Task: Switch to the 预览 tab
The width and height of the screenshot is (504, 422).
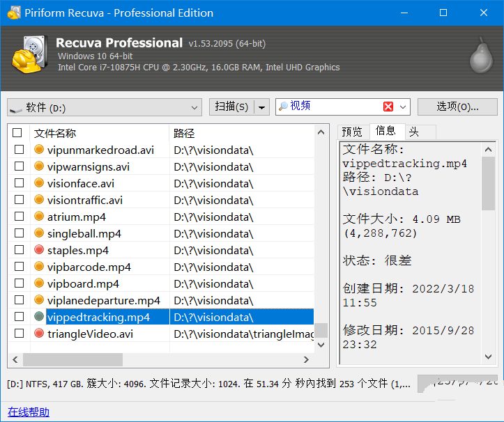Action: [x=352, y=132]
